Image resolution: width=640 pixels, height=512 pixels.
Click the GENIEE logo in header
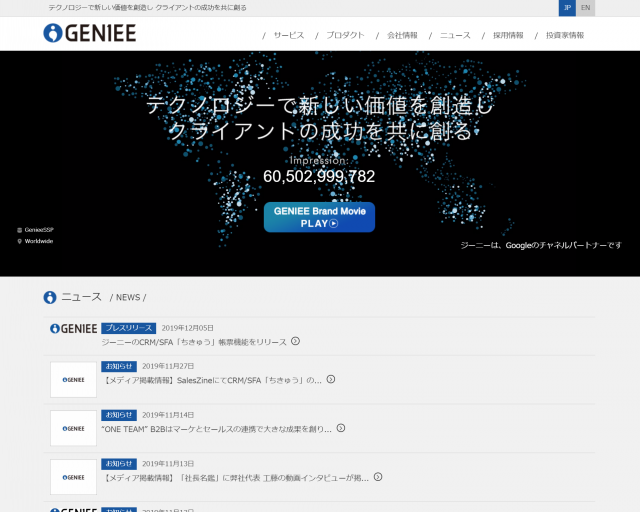90,33
